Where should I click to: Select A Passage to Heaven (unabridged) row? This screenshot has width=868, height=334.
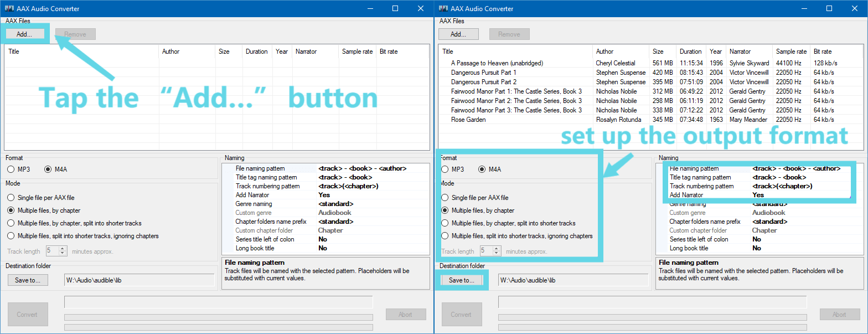(651, 63)
